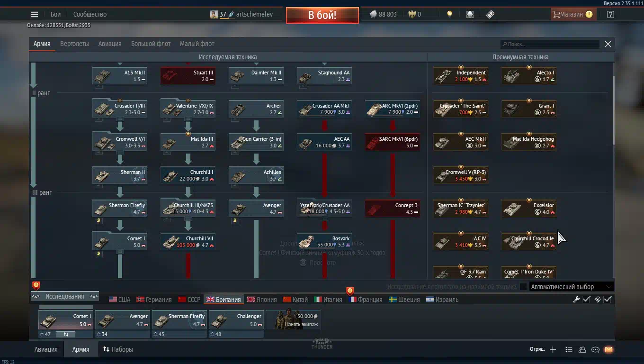
Task: Add a squad member with plus icon
Action: click(553, 349)
